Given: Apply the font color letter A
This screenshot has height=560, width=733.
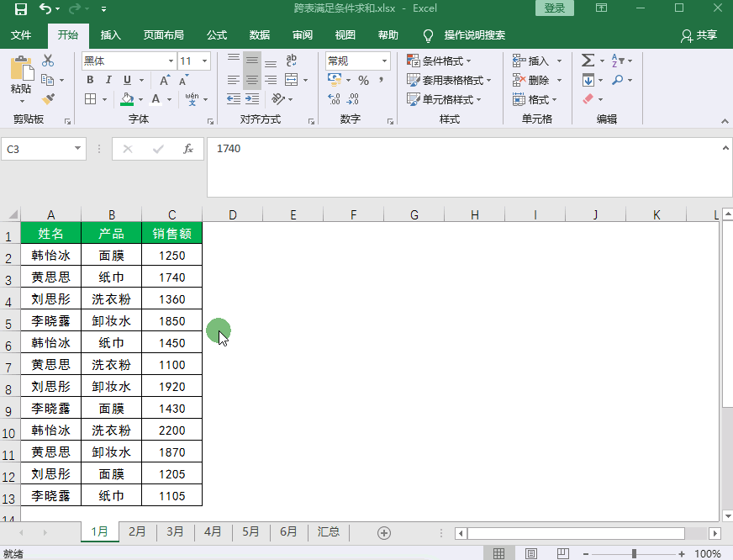Looking at the screenshot, I should (156, 99).
